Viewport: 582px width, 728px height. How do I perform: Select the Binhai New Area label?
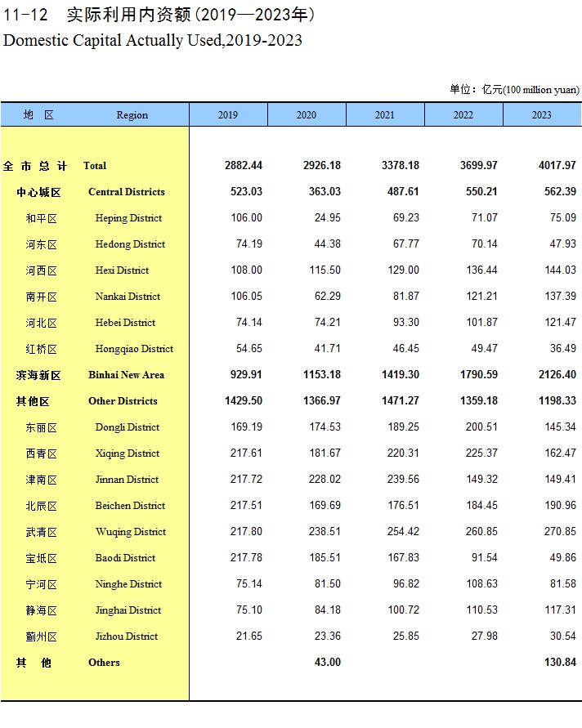(127, 375)
